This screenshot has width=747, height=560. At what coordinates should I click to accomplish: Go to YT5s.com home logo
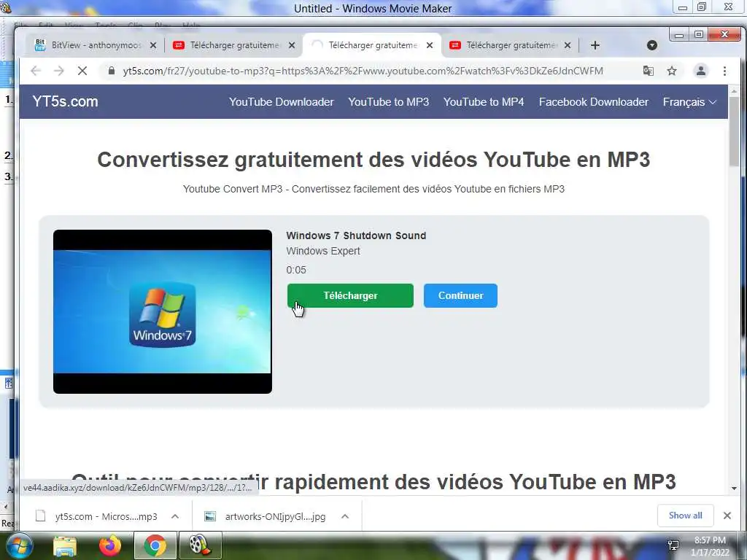(x=65, y=101)
